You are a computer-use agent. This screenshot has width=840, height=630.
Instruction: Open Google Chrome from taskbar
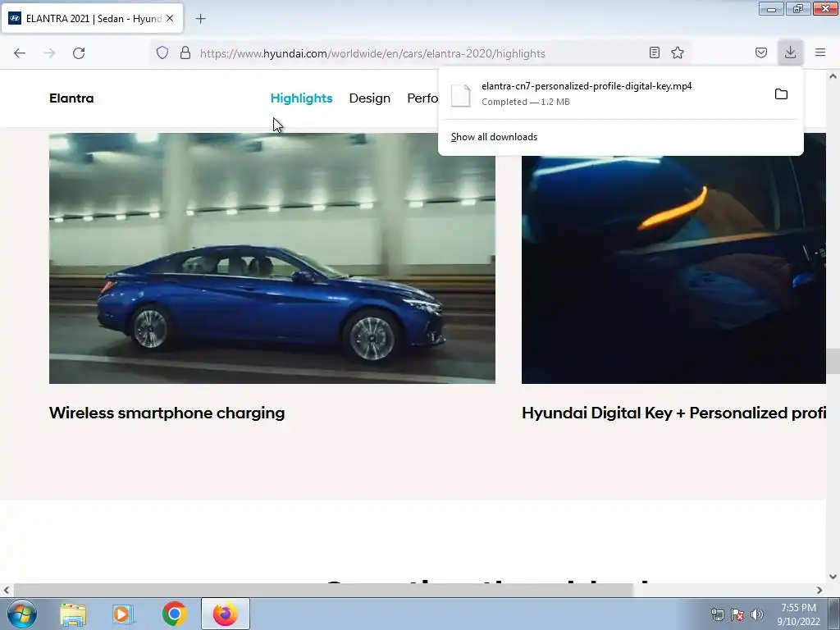click(x=174, y=614)
